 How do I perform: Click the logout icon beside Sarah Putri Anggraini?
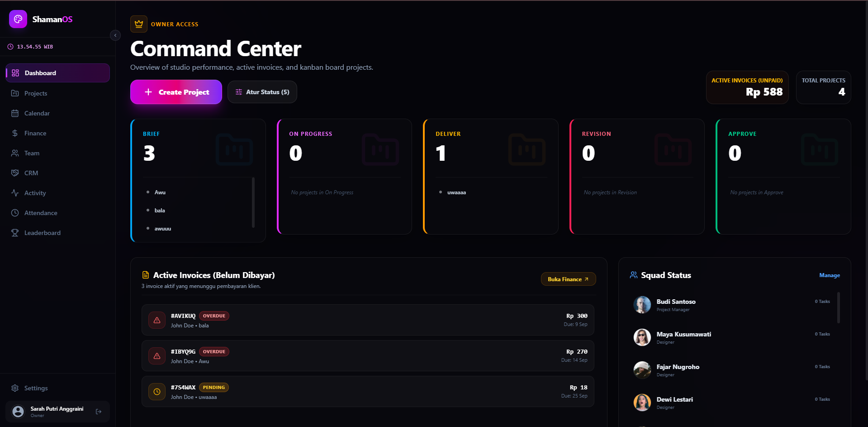99,412
